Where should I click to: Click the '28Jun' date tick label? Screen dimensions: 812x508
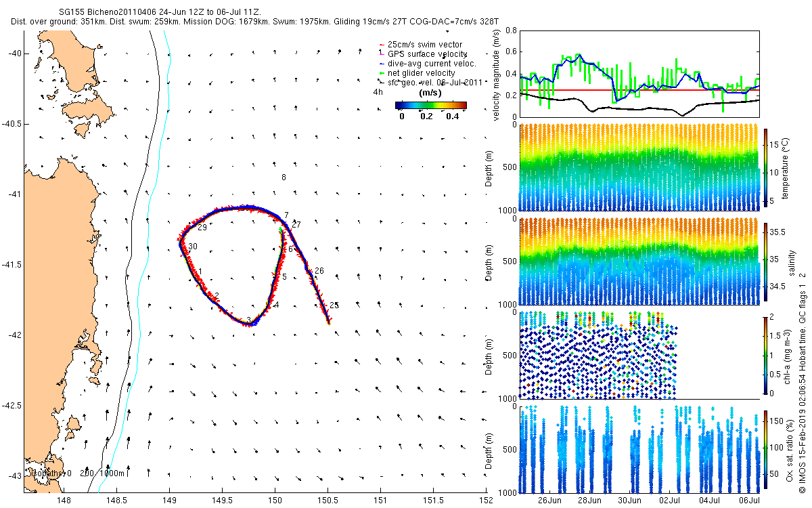[x=590, y=501]
